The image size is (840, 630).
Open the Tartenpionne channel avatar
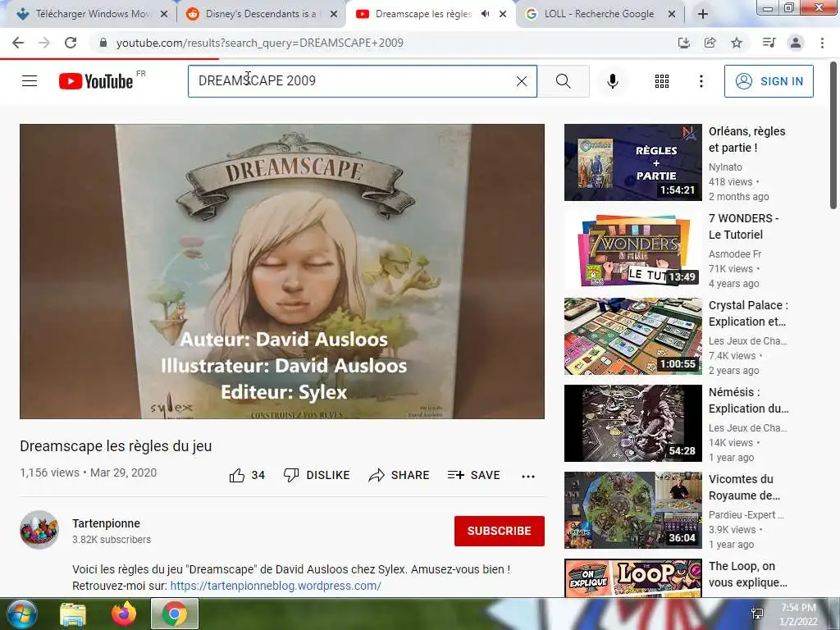pyautogui.click(x=39, y=530)
